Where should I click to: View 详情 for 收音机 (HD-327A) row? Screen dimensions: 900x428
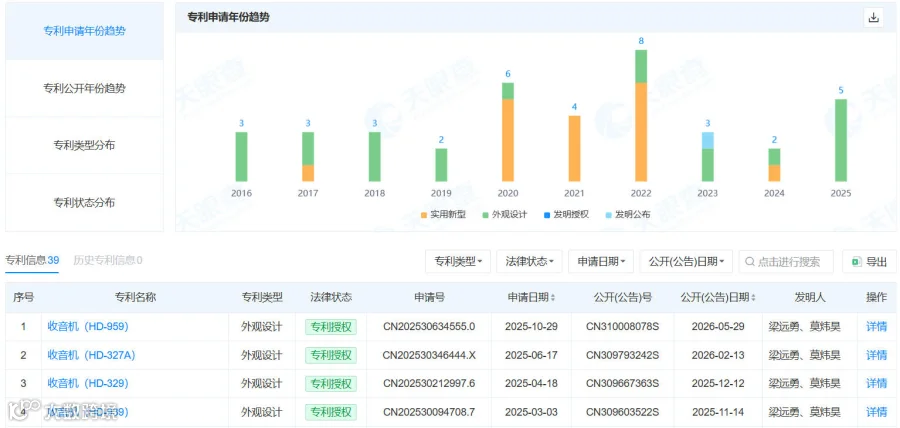pos(876,355)
